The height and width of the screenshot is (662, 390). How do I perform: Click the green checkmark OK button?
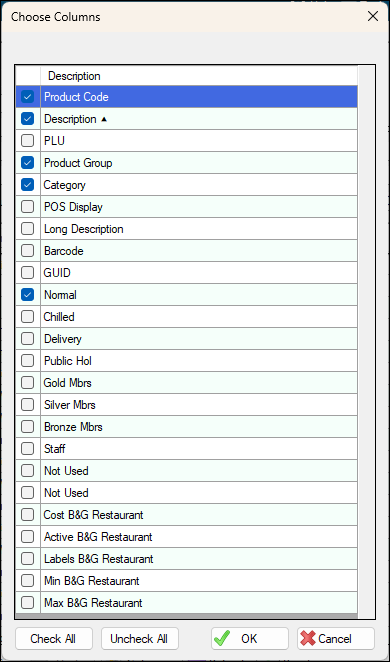[x=249, y=638]
